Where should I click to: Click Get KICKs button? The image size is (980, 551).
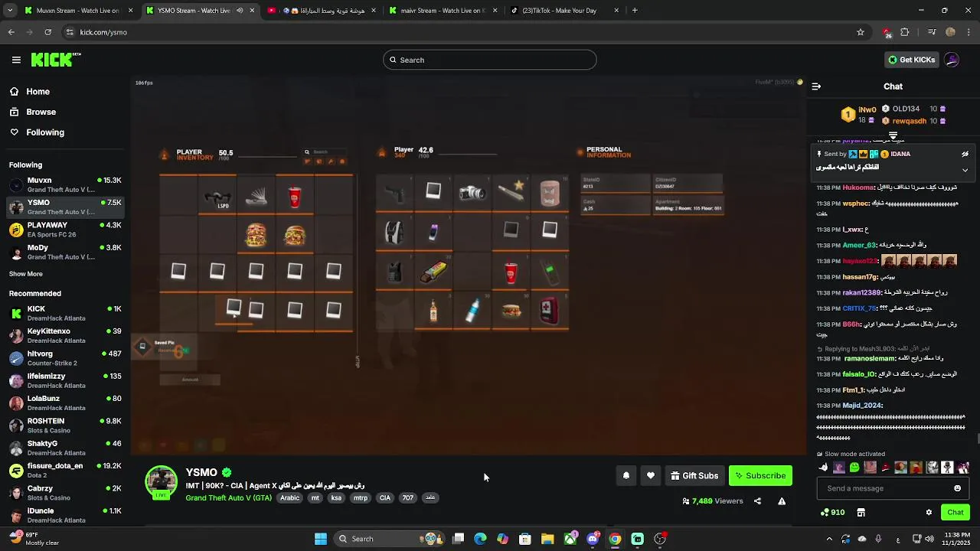(912, 60)
